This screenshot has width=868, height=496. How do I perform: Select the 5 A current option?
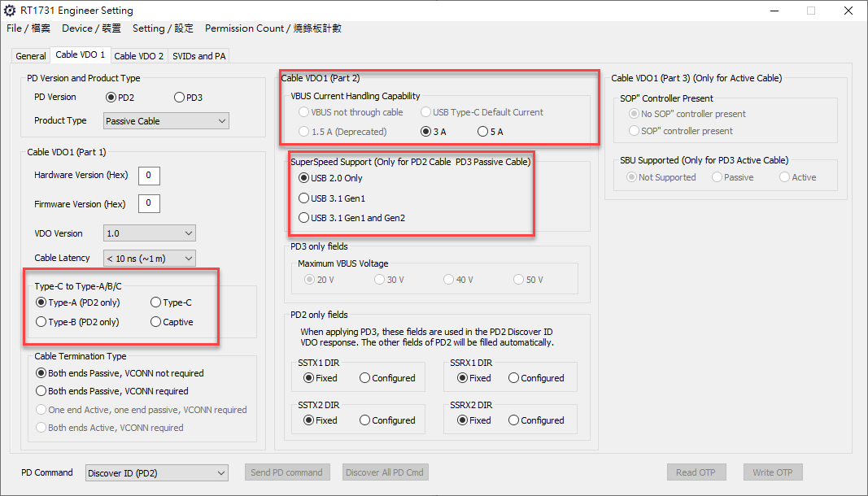(483, 132)
